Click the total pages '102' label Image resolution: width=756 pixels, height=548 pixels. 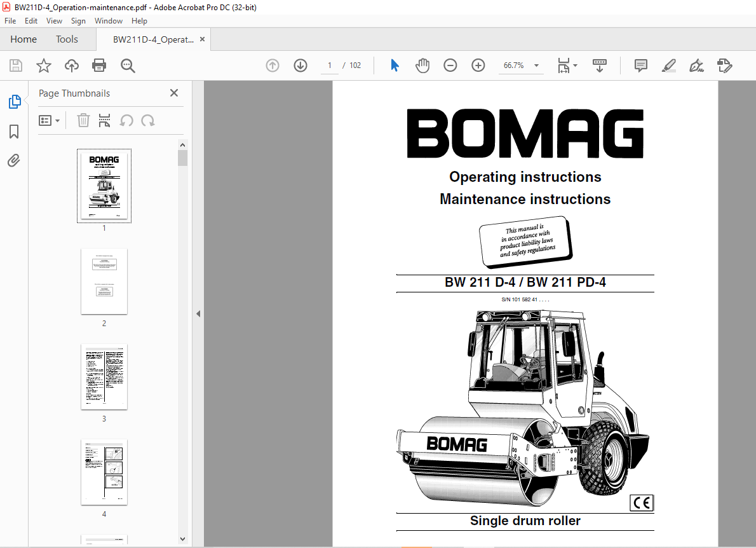355,65
